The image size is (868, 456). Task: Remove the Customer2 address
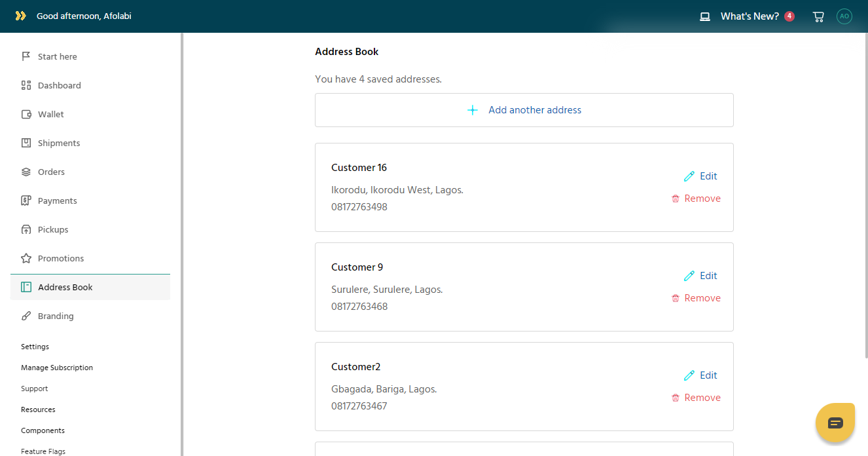(x=696, y=398)
